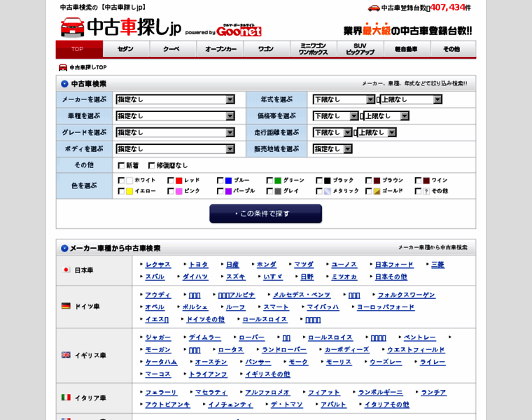Check the グリーン color checkbox
This screenshot has width=532, height=420.
coord(269,181)
